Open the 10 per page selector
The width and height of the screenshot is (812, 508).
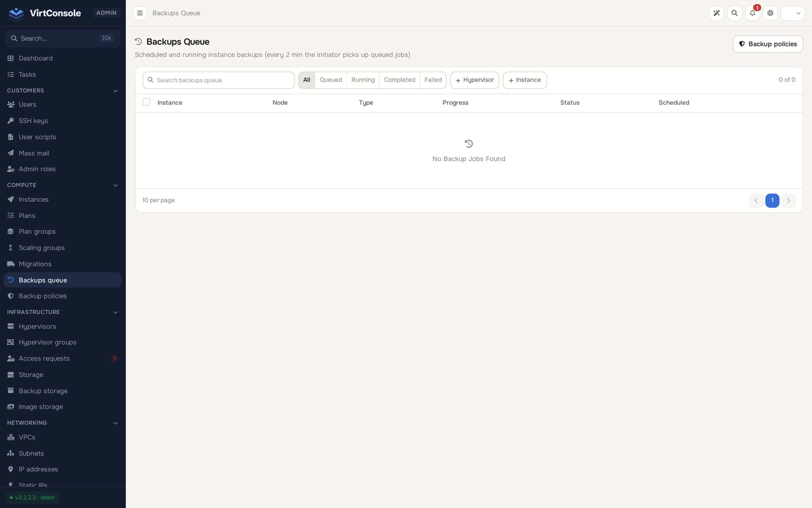point(158,200)
